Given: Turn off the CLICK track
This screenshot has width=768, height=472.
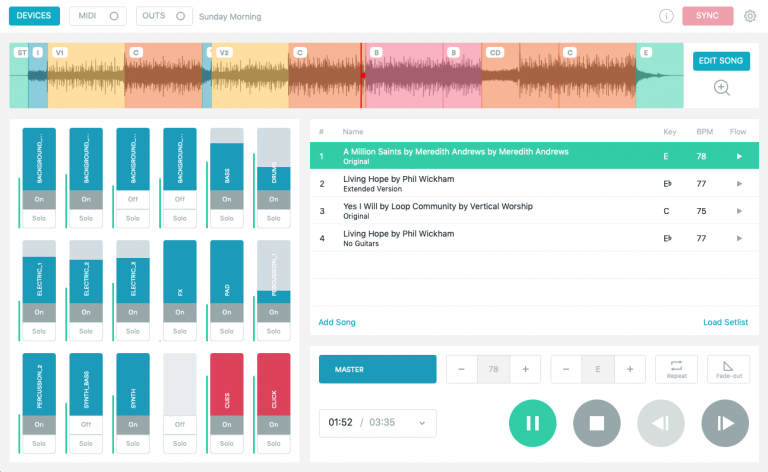Looking at the screenshot, I should pyautogui.click(x=273, y=424).
